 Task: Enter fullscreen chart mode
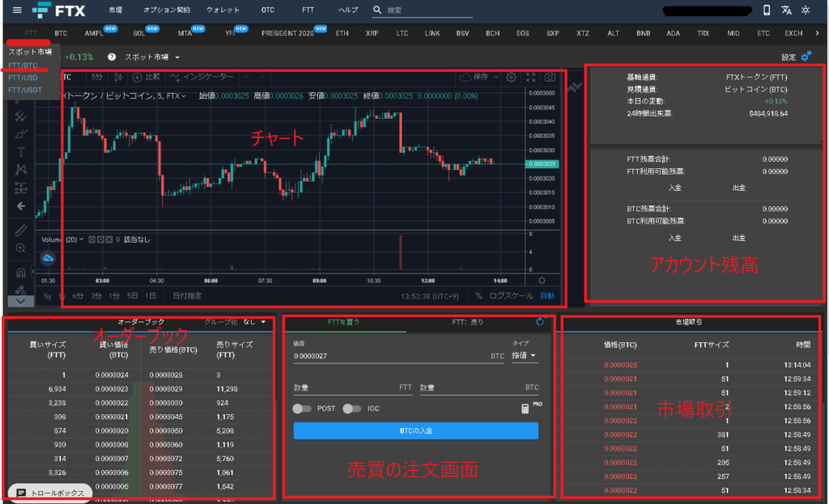coord(531,77)
